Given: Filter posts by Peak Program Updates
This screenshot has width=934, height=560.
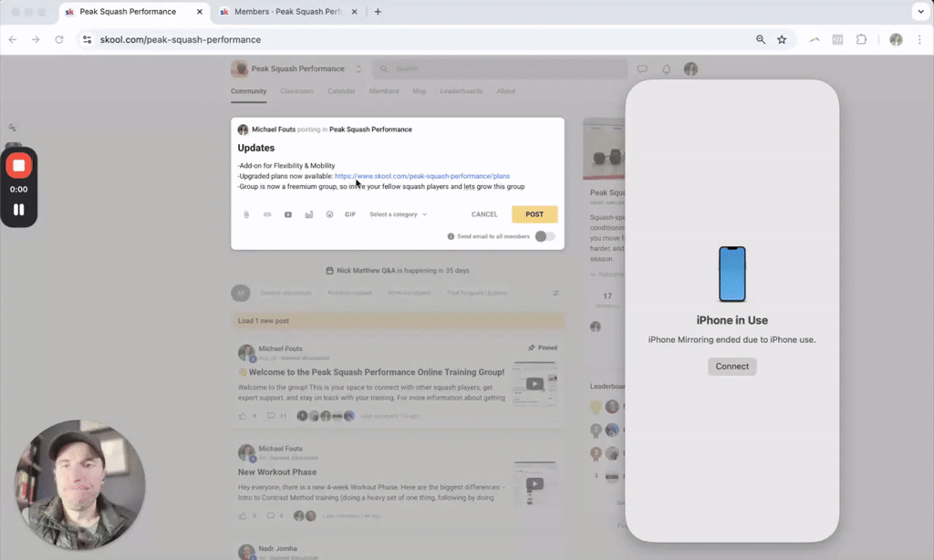Looking at the screenshot, I should coord(477,293).
